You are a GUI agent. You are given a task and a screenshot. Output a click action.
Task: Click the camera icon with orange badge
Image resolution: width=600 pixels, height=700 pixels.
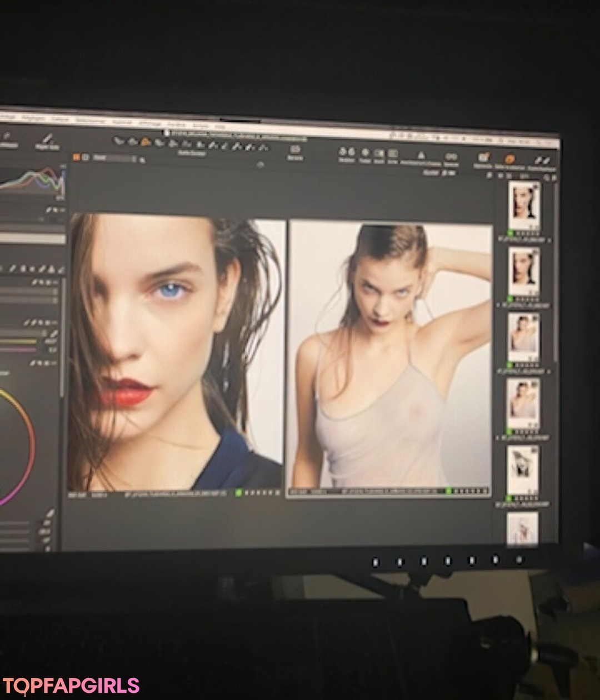(483, 158)
